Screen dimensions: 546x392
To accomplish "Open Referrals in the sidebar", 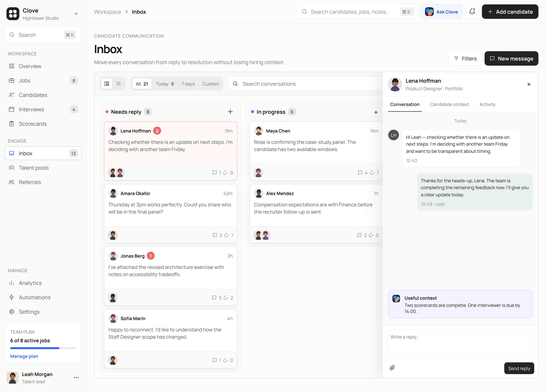I will pos(43,182).
